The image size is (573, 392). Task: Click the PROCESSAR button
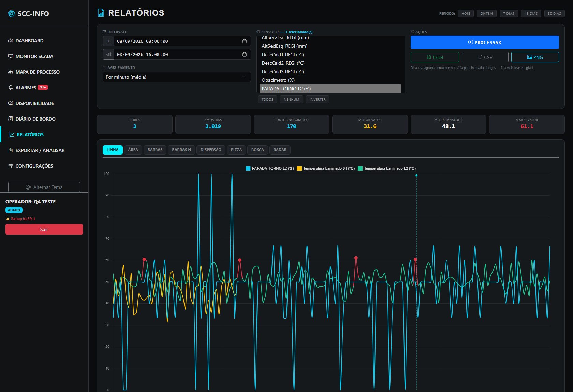[x=485, y=42]
